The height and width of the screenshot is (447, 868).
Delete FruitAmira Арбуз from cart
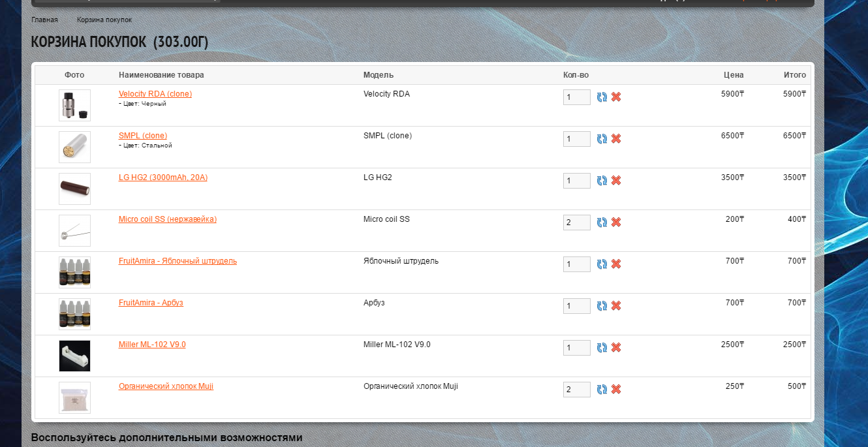[x=616, y=305]
